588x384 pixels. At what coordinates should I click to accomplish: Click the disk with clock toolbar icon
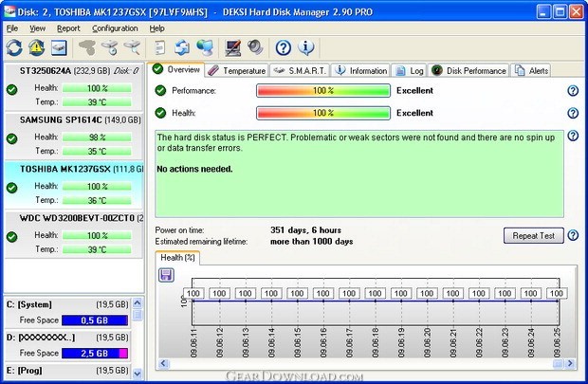click(110, 47)
